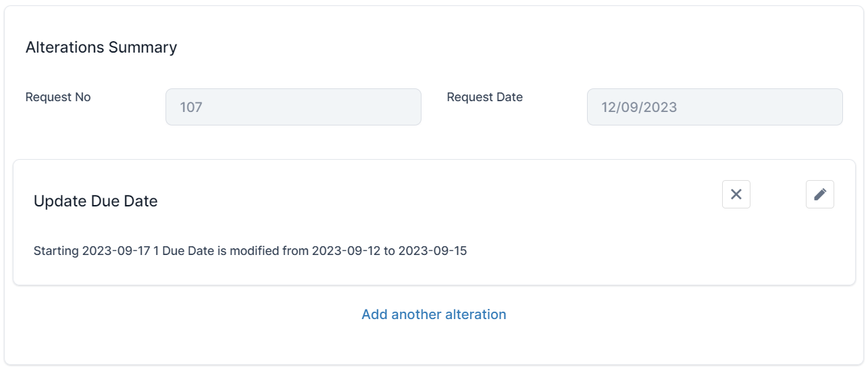The image size is (868, 369).
Task: Focus the Request Date field
Action: pyautogui.click(x=715, y=107)
